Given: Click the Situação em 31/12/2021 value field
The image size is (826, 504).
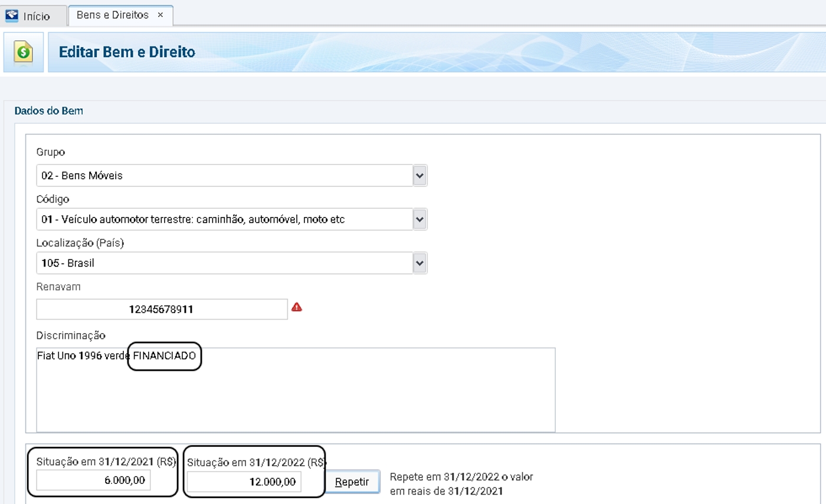Looking at the screenshot, I should tap(93, 480).
